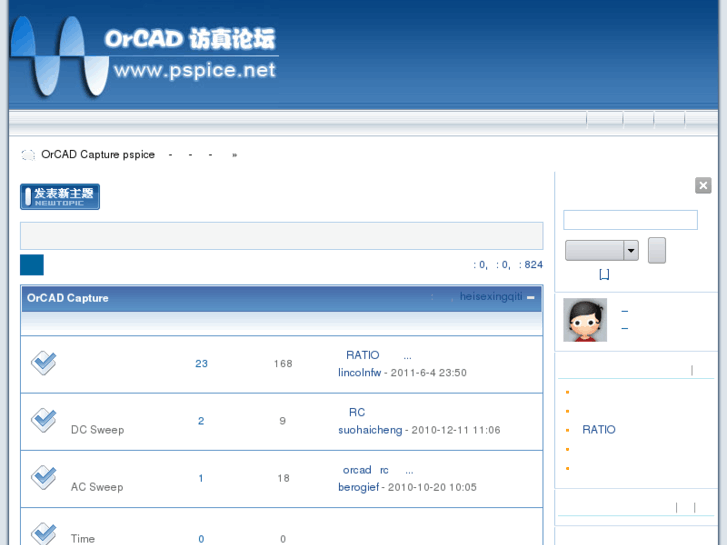Screen dimensions: 727x545
Task: Click the stats text ending in 824
Action: [508, 265]
